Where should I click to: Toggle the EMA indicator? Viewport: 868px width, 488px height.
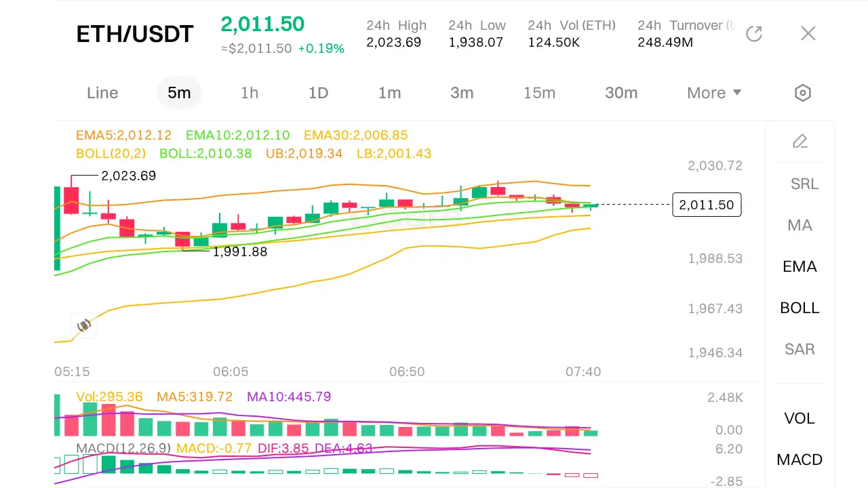[x=800, y=266]
